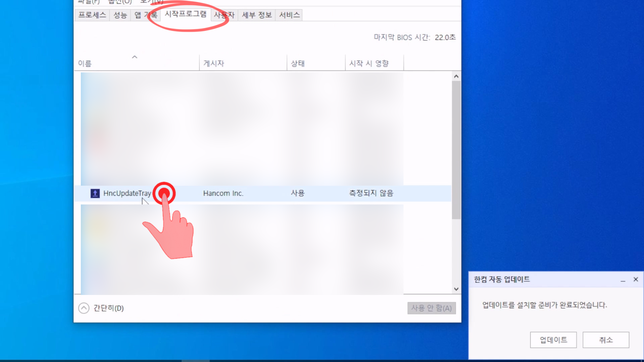The height and width of the screenshot is (362, 644).
Task: Sort by the 상태 column header
Action: (298, 63)
